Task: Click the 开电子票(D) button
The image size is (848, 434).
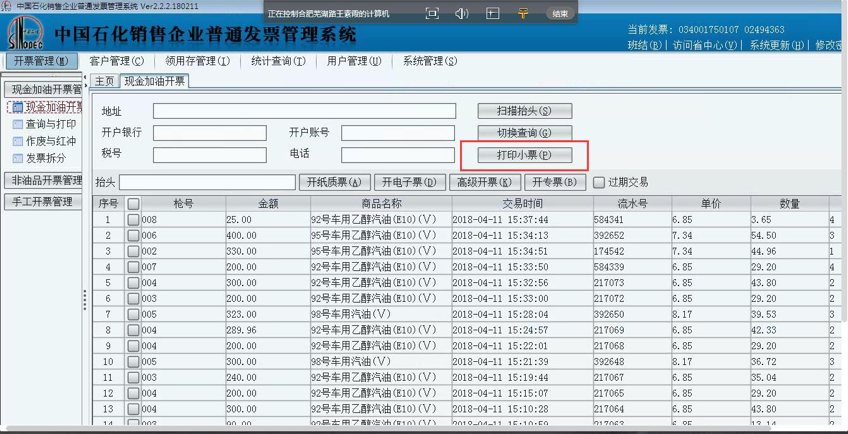Action: tap(409, 182)
